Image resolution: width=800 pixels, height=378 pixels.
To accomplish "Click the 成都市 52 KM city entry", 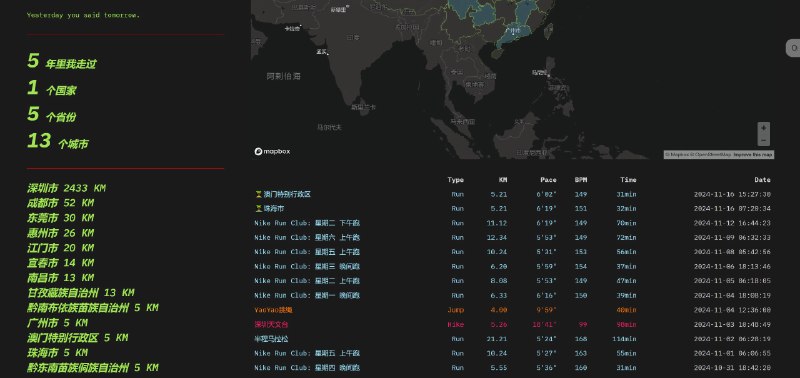I will pyautogui.click(x=60, y=203).
